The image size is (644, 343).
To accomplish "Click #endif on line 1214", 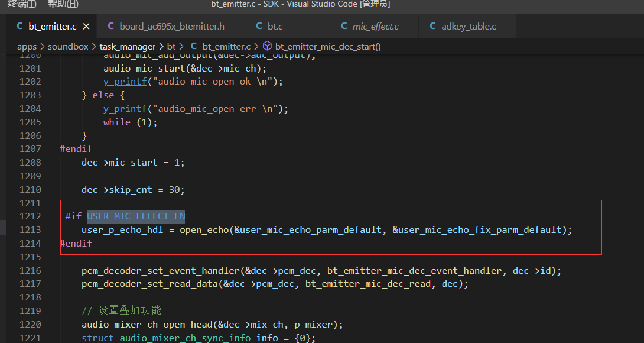I will pyautogui.click(x=76, y=244).
